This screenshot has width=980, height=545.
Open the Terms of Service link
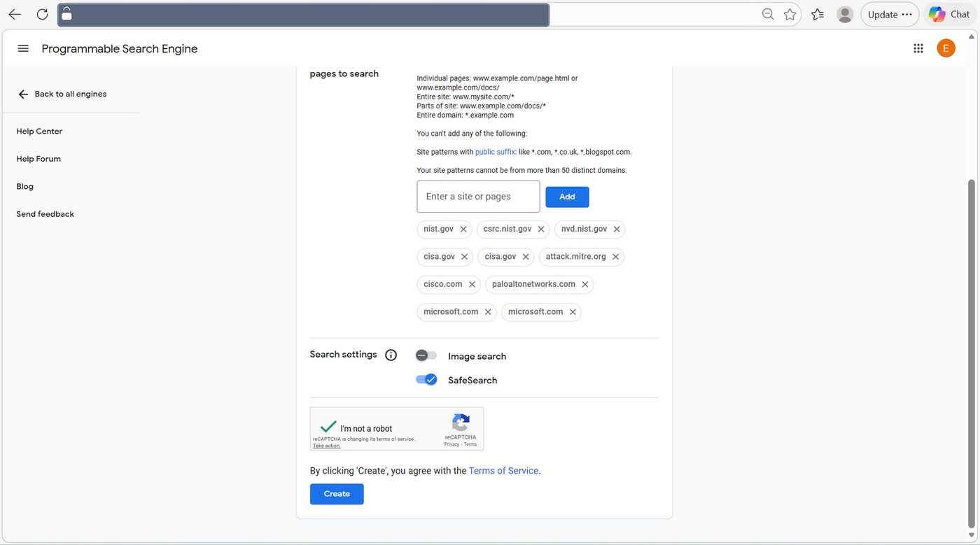click(503, 471)
